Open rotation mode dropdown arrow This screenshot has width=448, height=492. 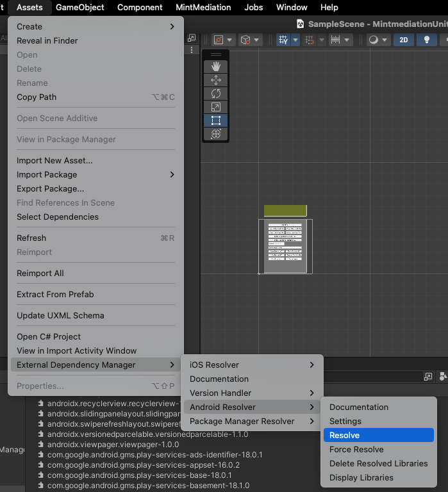click(256, 40)
